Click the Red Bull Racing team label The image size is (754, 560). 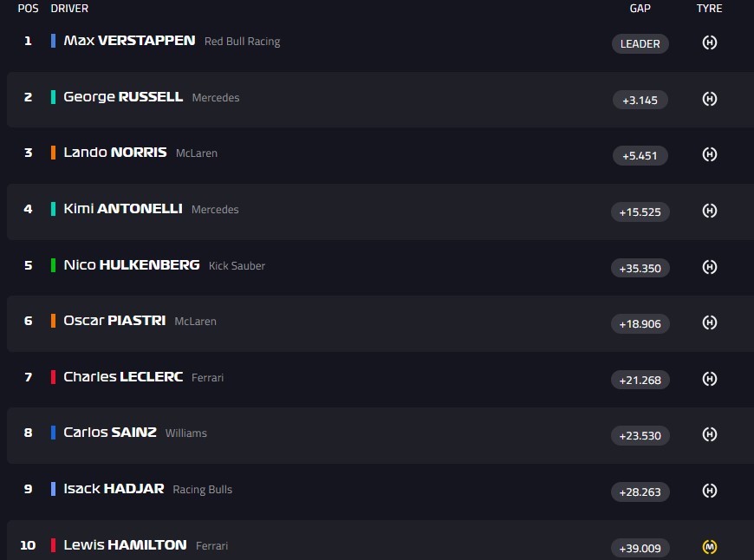click(x=242, y=42)
